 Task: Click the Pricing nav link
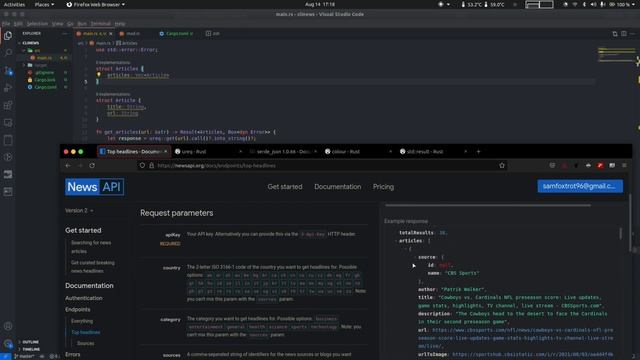383,187
